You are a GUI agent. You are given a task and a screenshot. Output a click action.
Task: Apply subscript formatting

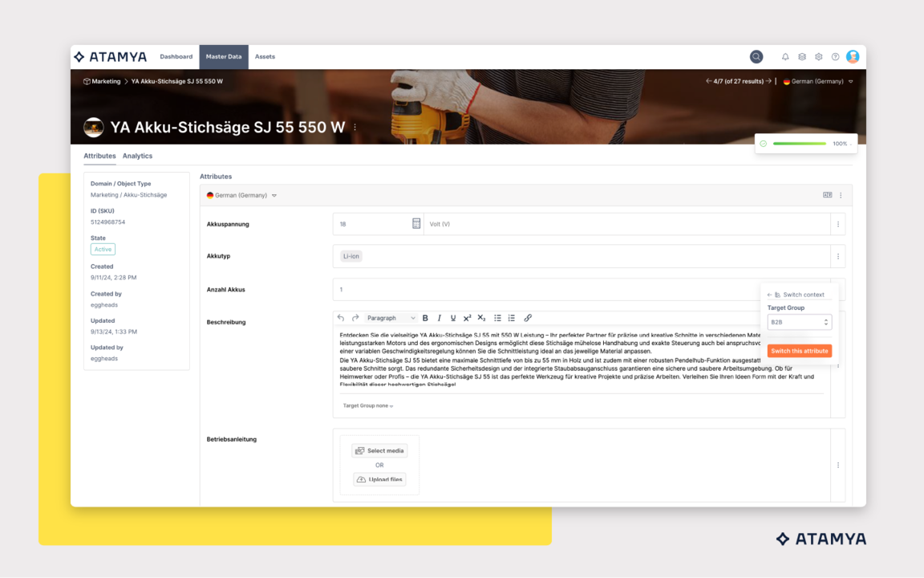click(x=481, y=318)
